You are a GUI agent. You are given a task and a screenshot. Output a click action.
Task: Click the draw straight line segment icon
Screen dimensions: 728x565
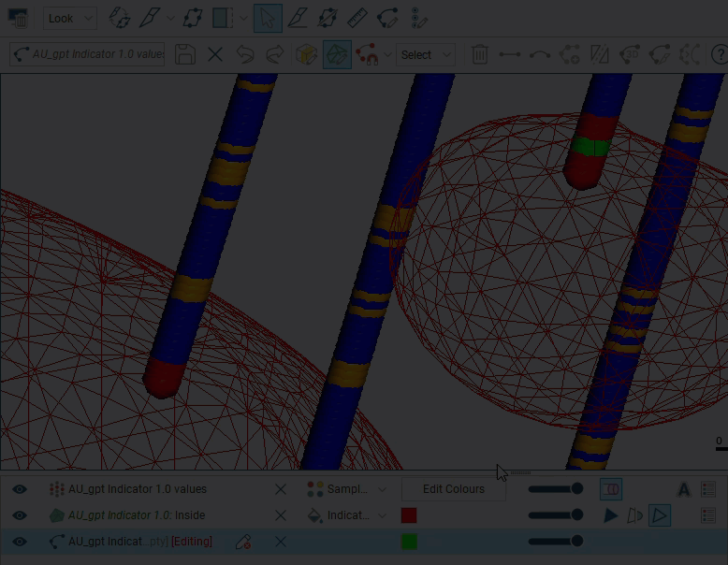[x=510, y=54]
